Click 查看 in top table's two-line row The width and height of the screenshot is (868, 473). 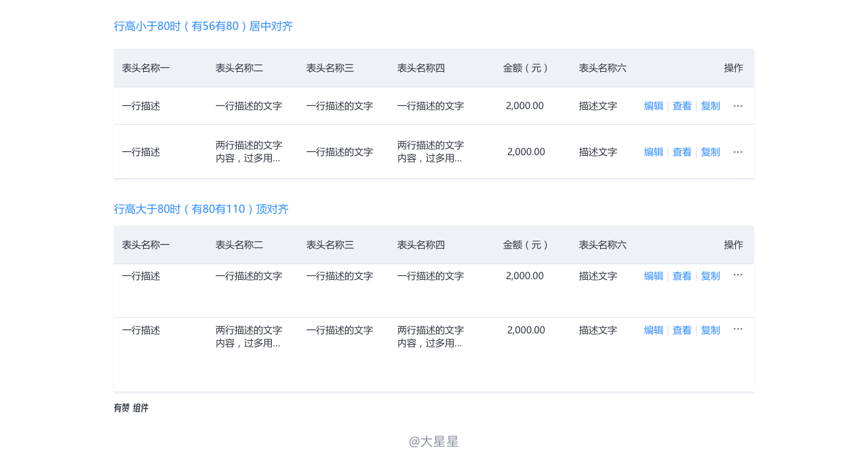click(682, 152)
